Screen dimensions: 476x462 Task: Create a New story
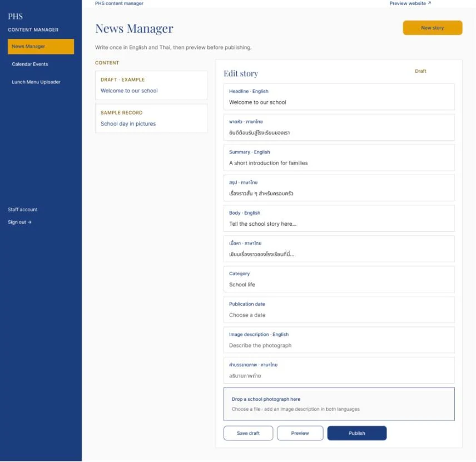(432, 28)
